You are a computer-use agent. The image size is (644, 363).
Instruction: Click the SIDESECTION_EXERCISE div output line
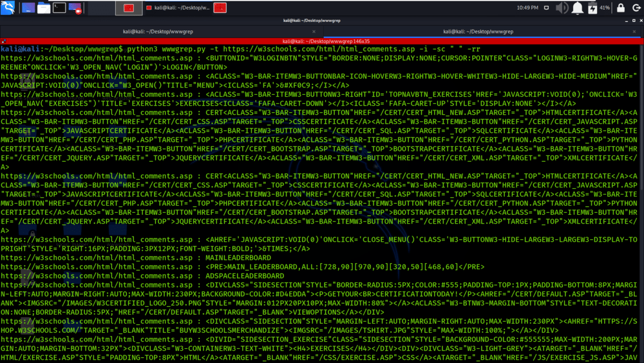coord(319,349)
